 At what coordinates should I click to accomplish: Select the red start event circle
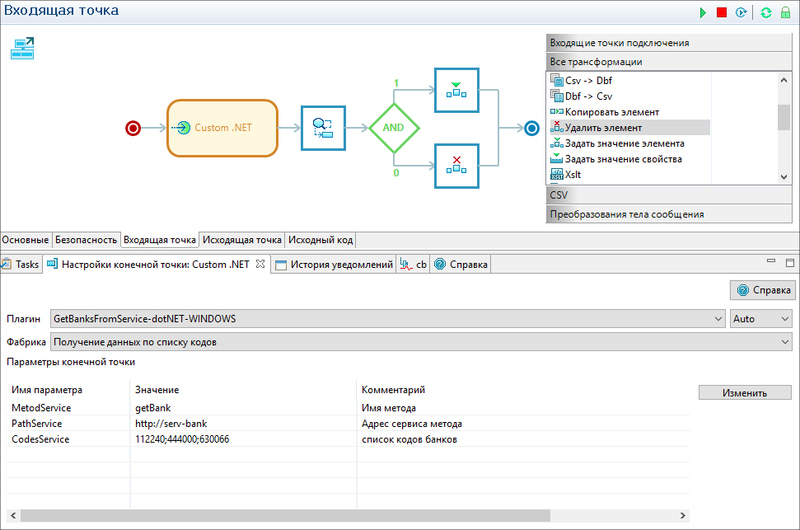[x=132, y=128]
